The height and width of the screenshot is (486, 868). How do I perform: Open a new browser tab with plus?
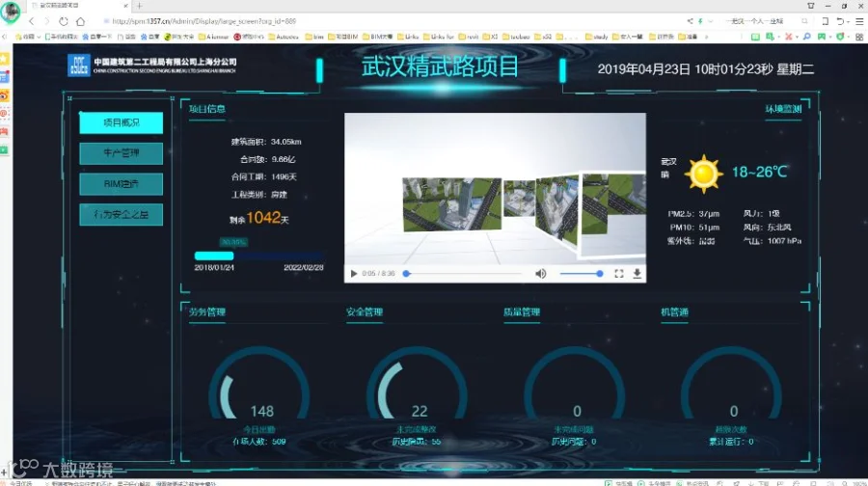click(140, 6)
